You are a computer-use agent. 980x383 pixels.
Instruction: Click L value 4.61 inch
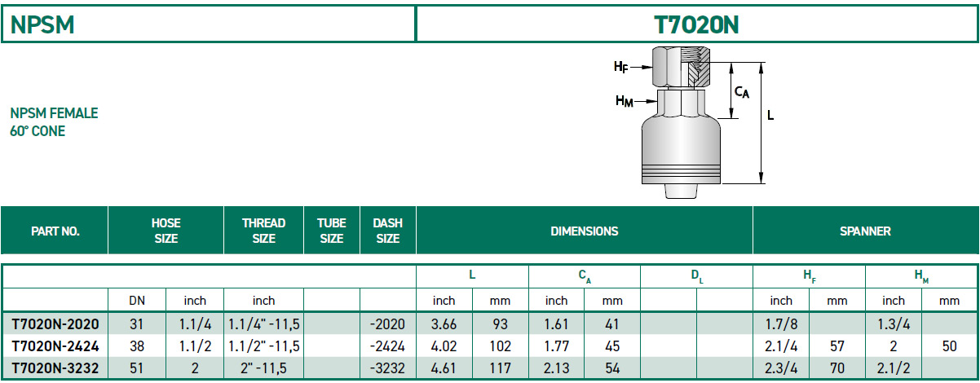pos(444,368)
